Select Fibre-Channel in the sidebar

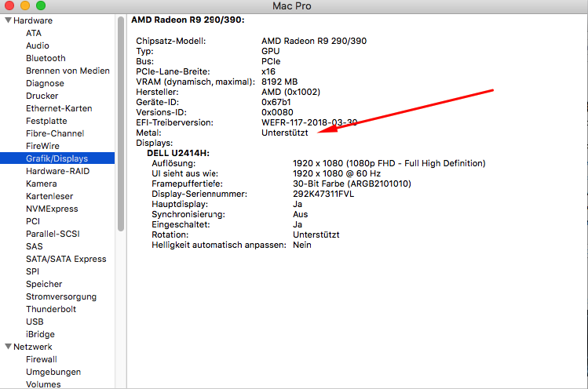(55, 133)
